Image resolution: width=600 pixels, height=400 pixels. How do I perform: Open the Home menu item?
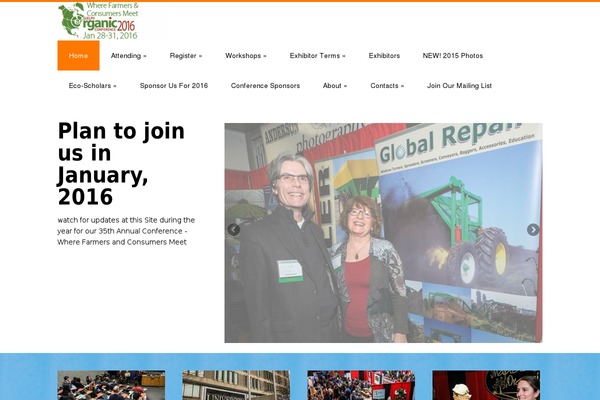(78, 56)
